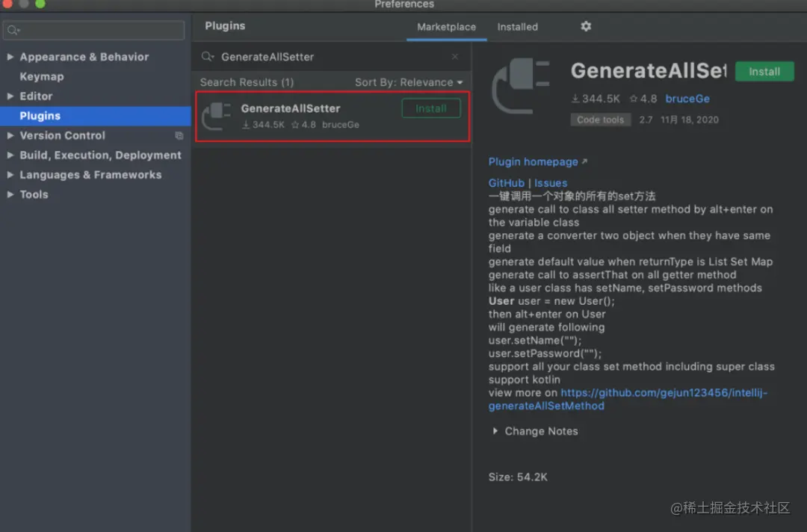Screen dimensions: 807x532
Task: Click the 344.5K downloads in details
Action: tap(596, 99)
